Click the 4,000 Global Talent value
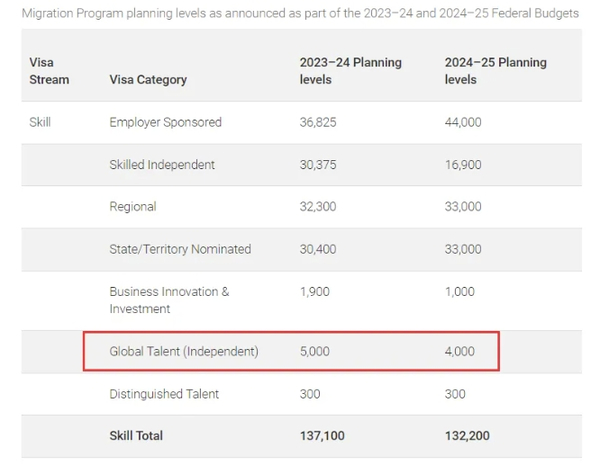The width and height of the screenshot is (600, 465). 459,352
